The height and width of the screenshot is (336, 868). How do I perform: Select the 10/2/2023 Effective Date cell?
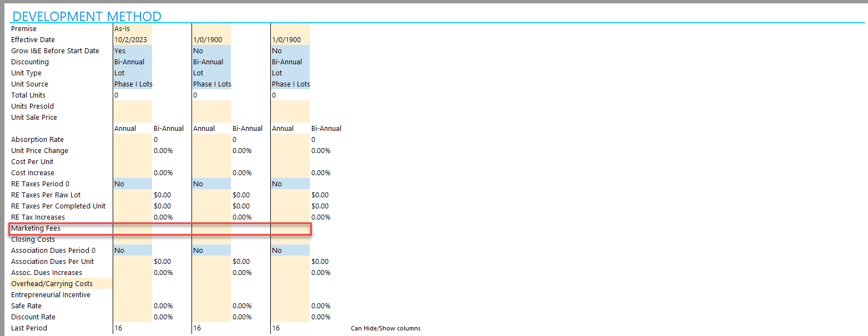pyautogui.click(x=132, y=39)
